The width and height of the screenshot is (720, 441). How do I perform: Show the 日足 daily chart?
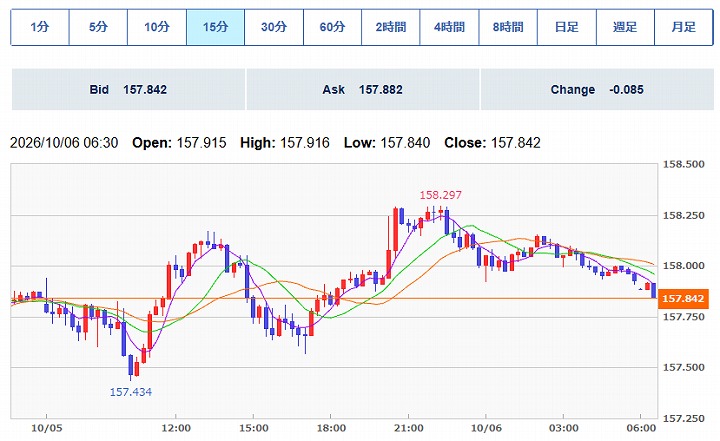point(567,27)
